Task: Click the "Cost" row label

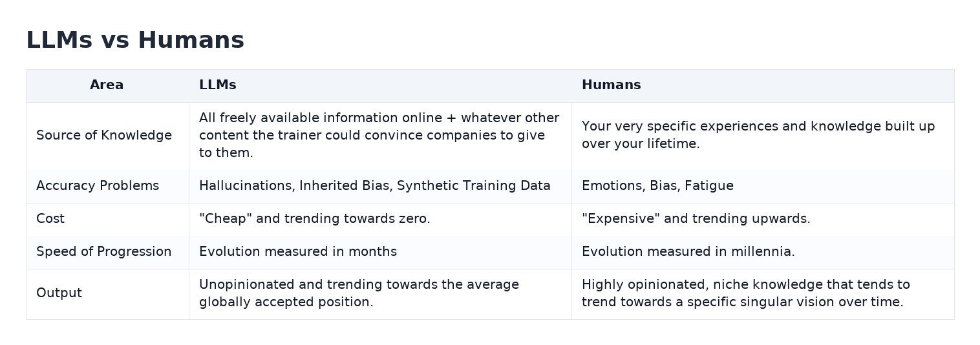Action: click(50, 219)
